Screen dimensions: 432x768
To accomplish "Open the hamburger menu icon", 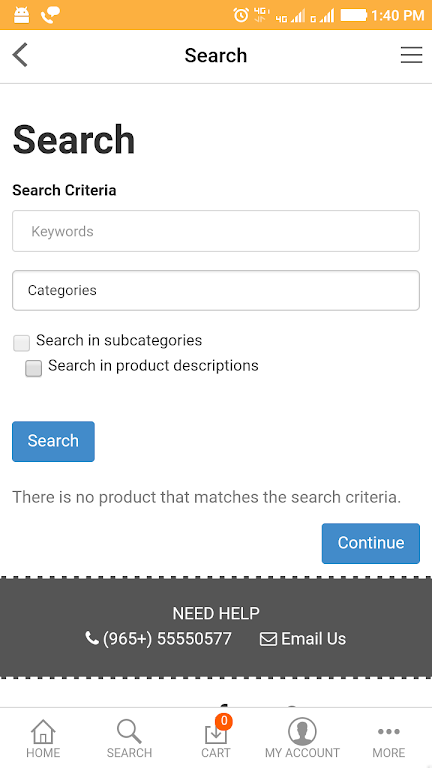I will tap(411, 55).
